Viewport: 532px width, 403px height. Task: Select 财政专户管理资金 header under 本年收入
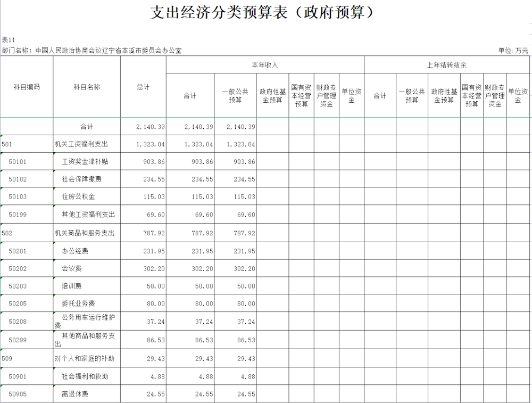(327, 96)
